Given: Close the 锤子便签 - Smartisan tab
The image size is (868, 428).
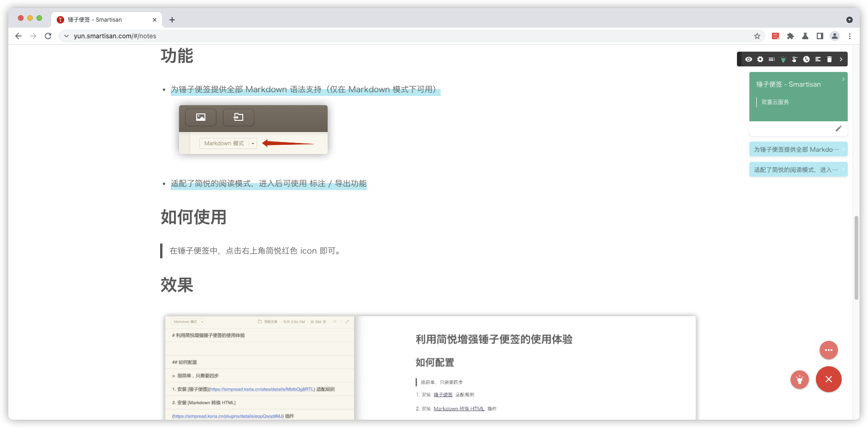Looking at the screenshot, I should (x=155, y=20).
